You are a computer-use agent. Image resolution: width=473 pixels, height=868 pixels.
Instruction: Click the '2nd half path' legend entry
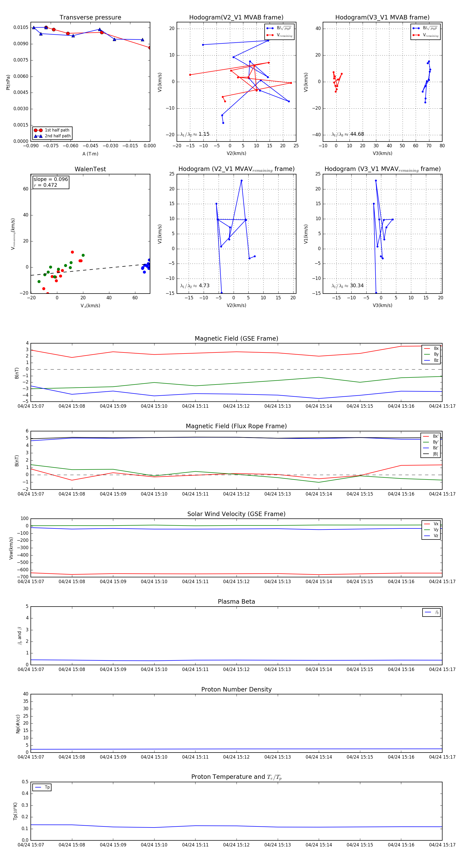point(52,136)
